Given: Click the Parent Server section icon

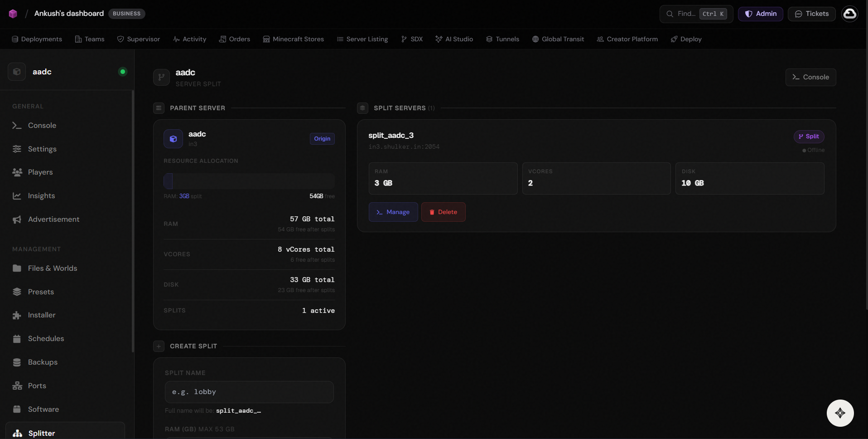Looking at the screenshot, I should pyautogui.click(x=159, y=108).
